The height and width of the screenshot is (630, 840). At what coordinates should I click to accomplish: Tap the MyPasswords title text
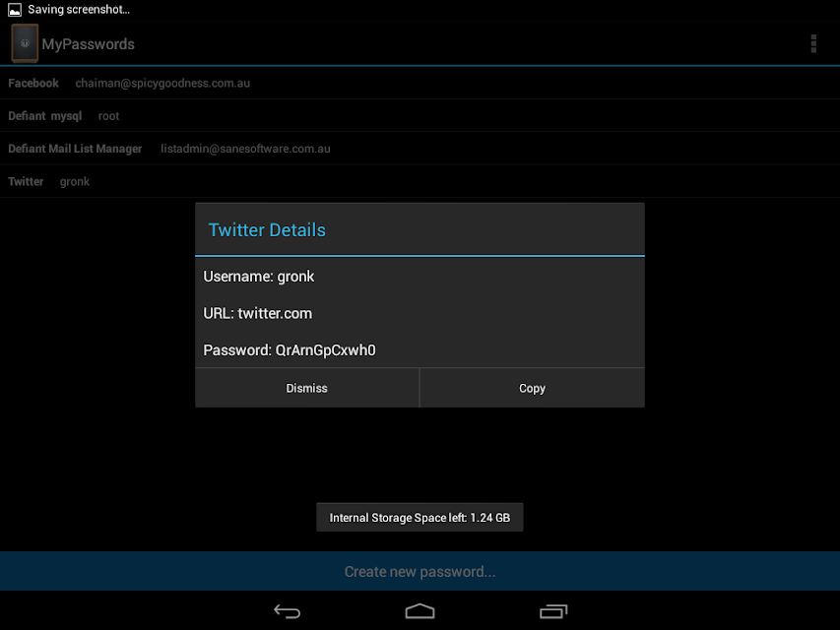(89, 44)
